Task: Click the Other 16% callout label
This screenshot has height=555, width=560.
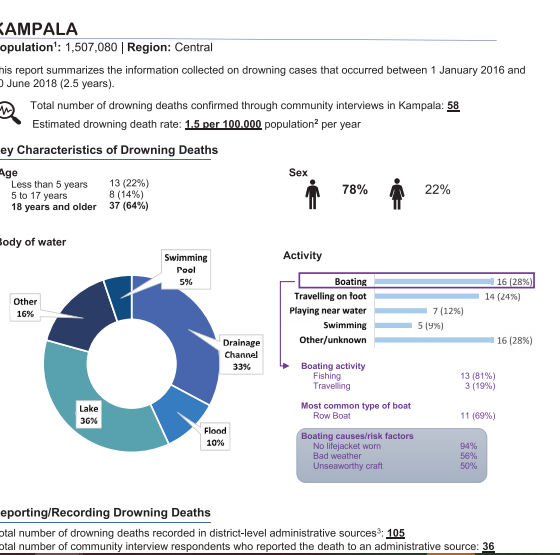Action: click(25, 308)
